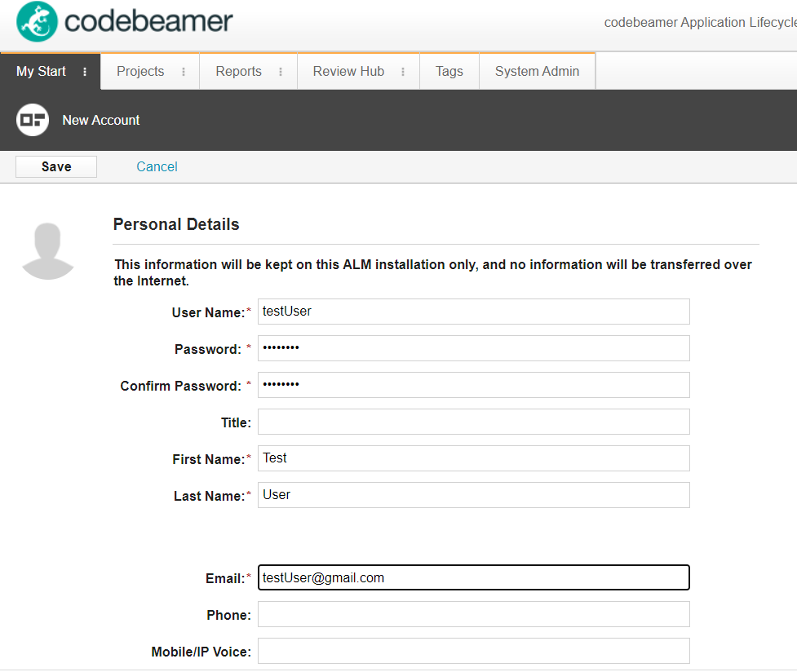Open the Tags tab
This screenshot has height=672, width=797.
coord(449,72)
